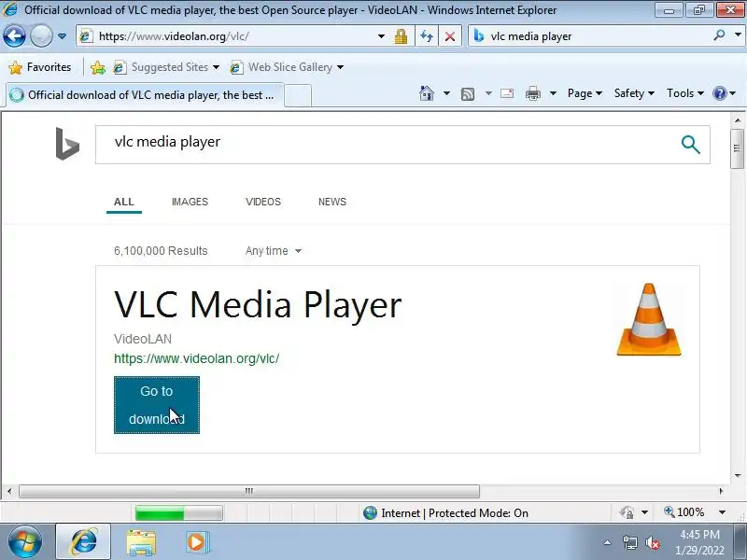
Task: Open the Windows Start orb
Action: [25, 542]
